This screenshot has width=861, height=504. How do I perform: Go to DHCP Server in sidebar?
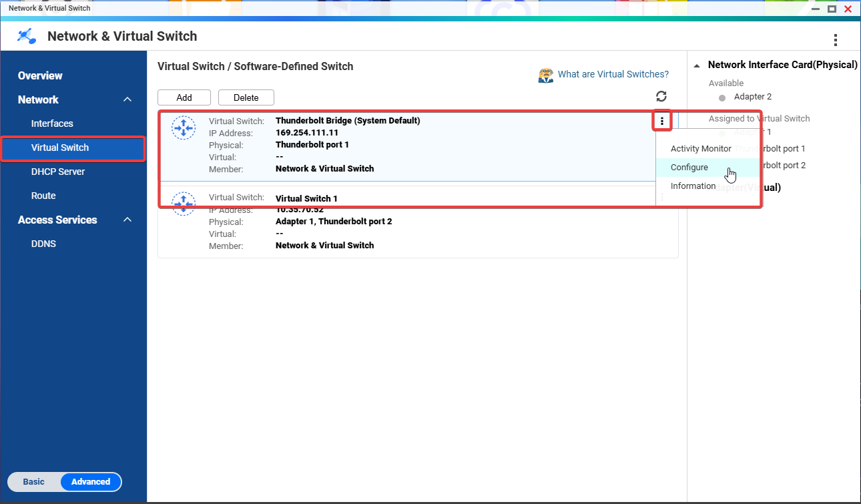point(58,172)
